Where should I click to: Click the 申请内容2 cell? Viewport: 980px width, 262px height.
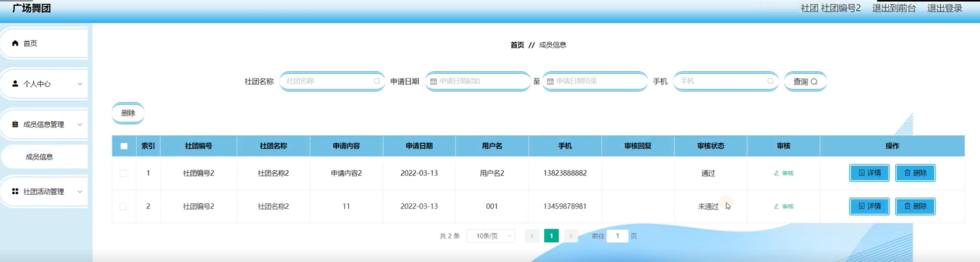click(x=346, y=173)
